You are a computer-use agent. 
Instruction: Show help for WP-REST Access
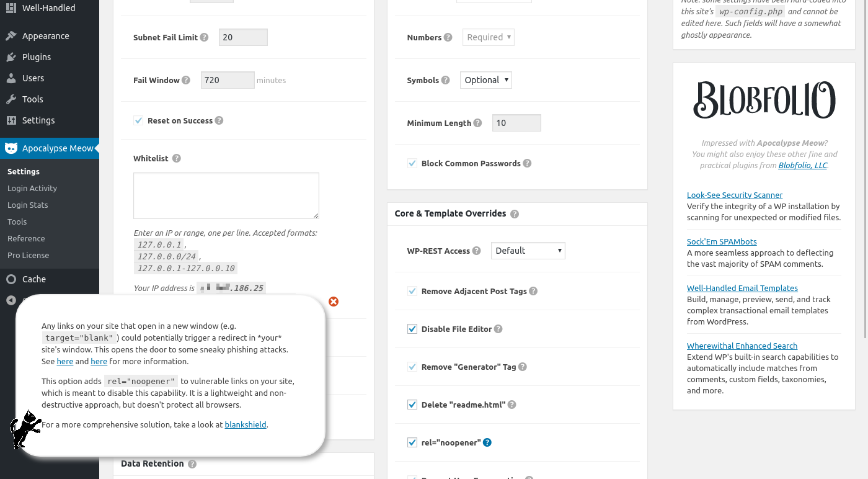click(x=476, y=251)
